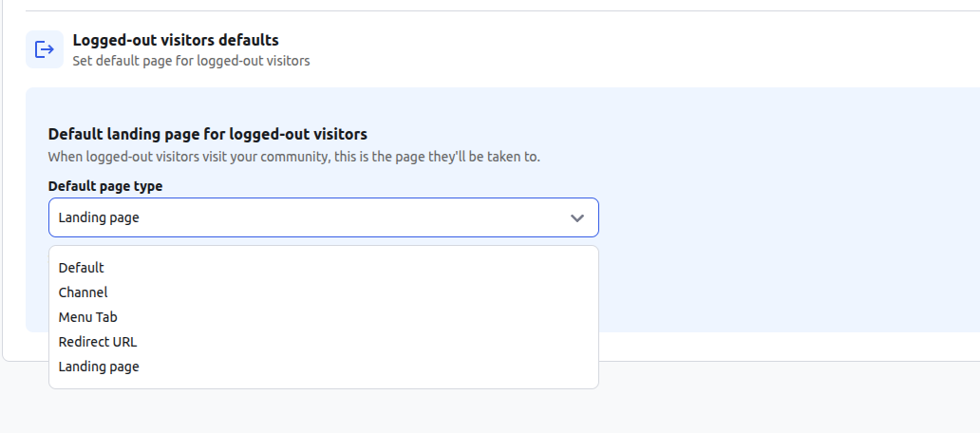Click the selected Landing page value in combo box

pyautogui.click(x=99, y=217)
